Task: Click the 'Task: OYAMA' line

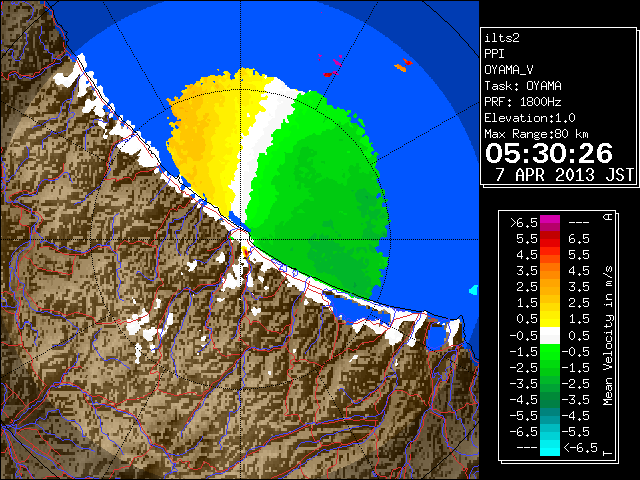Action: (x=523, y=86)
